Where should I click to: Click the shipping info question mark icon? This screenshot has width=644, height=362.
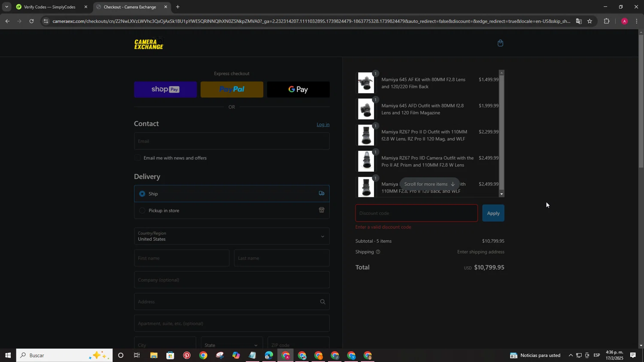click(378, 252)
